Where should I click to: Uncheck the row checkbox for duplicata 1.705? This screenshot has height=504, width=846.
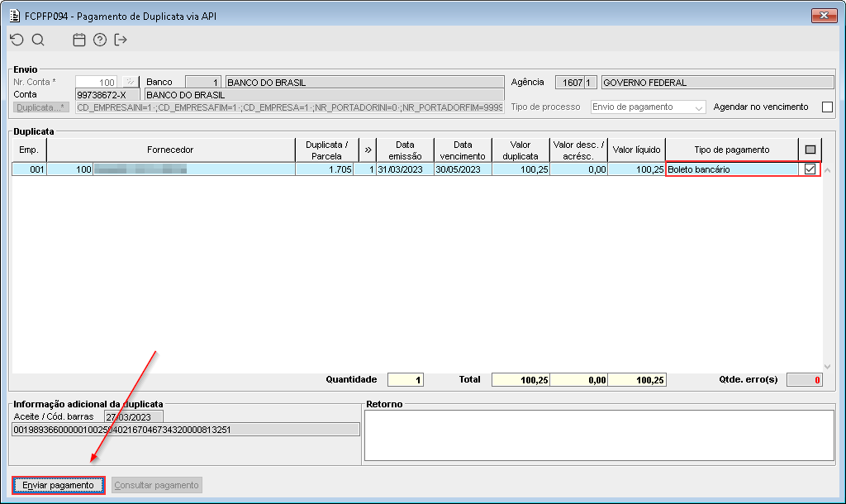[810, 169]
